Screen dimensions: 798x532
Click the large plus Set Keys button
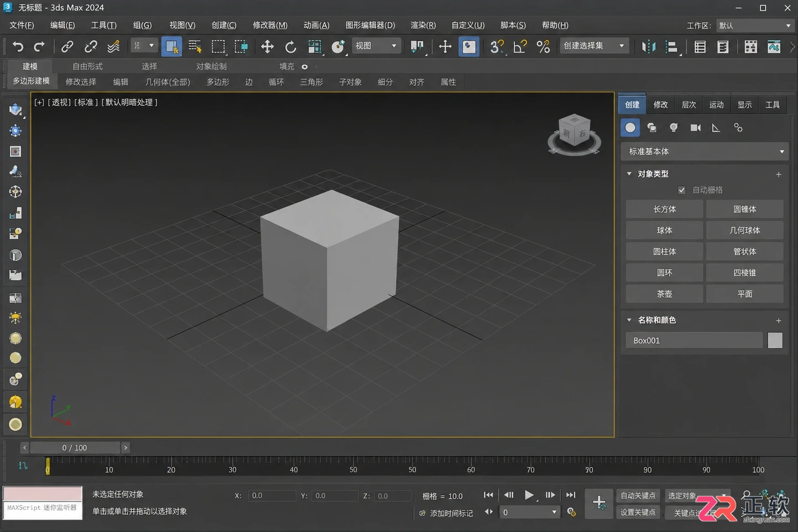coord(599,503)
